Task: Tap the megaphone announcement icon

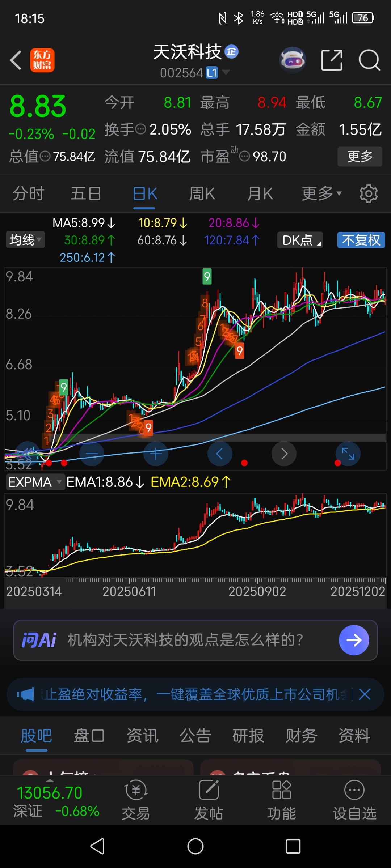Action: click(25, 694)
